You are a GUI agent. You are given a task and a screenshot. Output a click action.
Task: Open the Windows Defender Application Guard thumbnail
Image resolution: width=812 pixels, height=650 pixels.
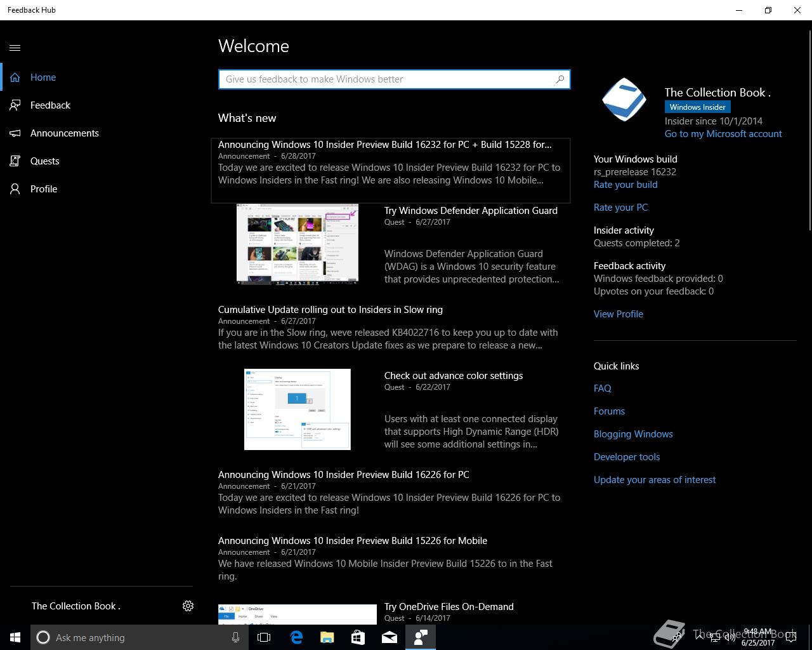pyautogui.click(x=298, y=243)
